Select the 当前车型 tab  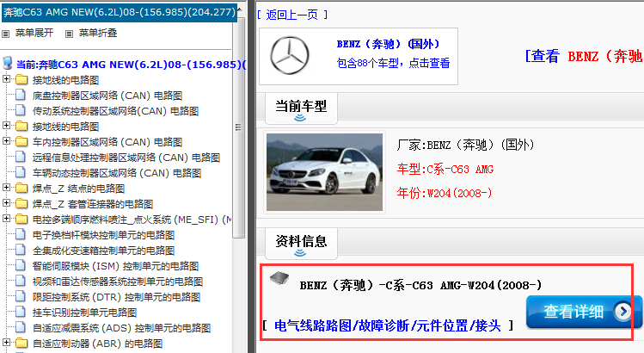(301, 108)
